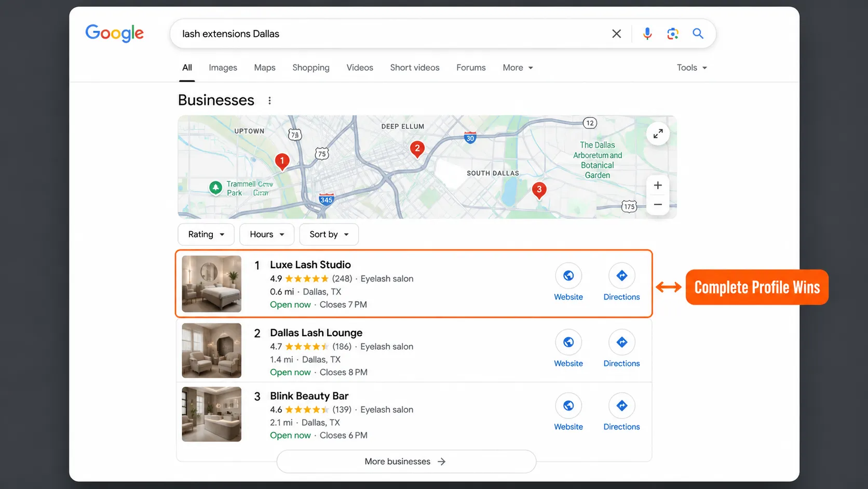Zoom out on the map
Image resolution: width=868 pixels, height=489 pixels.
point(658,205)
